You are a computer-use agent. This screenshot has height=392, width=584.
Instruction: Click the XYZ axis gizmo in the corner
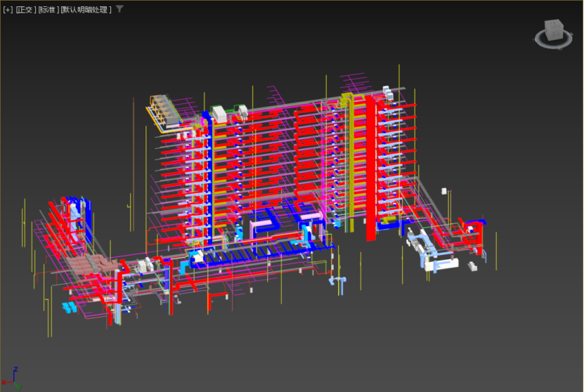click(x=14, y=379)
